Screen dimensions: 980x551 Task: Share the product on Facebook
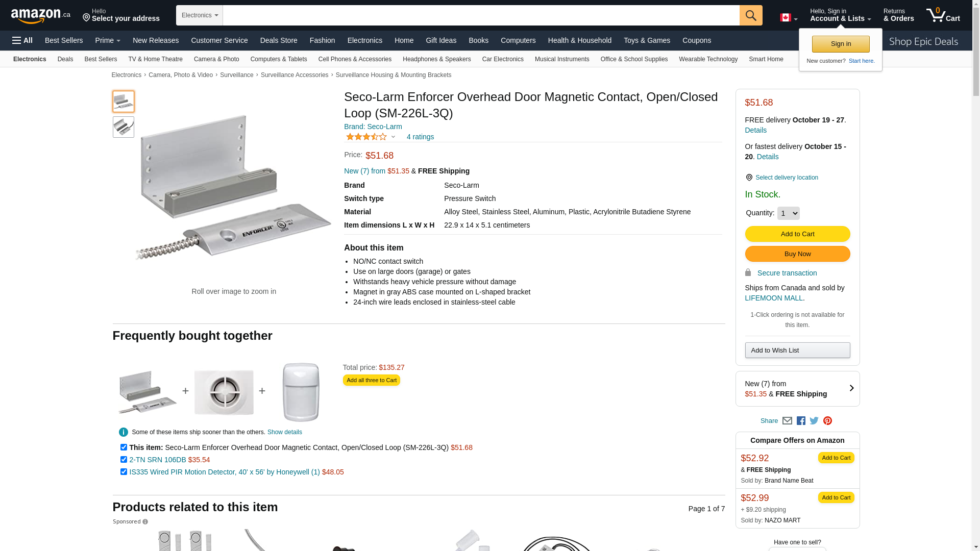[801, 421]
